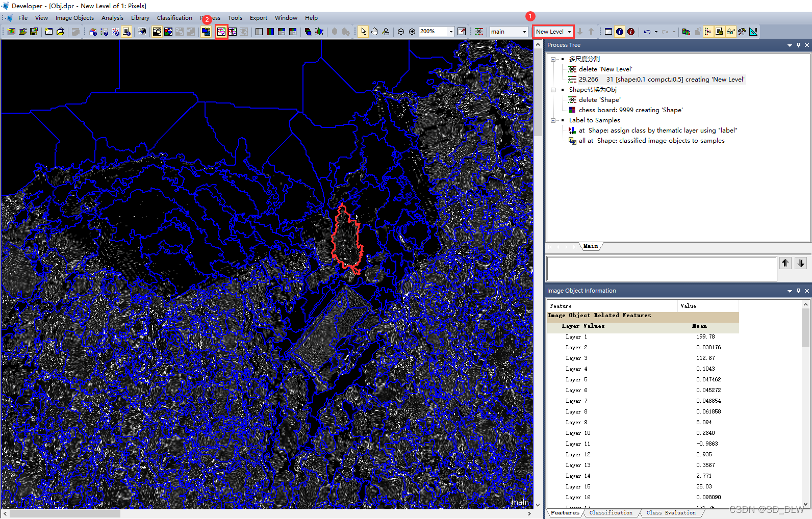This screenshot has height=519, width=812.
Task: Click the move up arrow button
Action: point(785,263)
